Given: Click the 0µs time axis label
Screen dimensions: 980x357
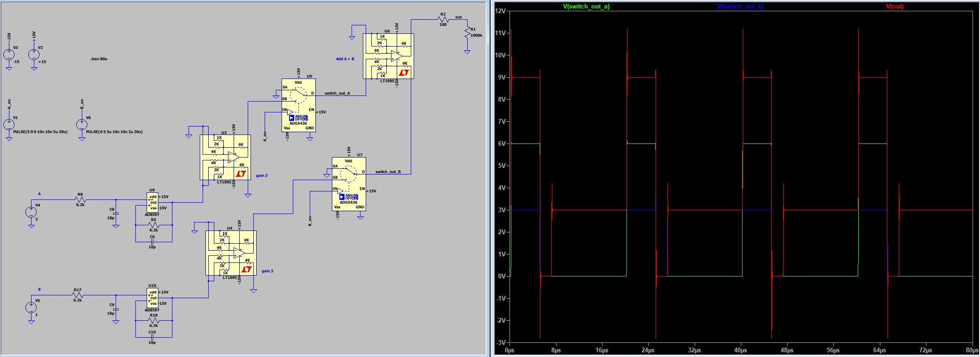Looking at the screenshot, I should tap(510, 350).
